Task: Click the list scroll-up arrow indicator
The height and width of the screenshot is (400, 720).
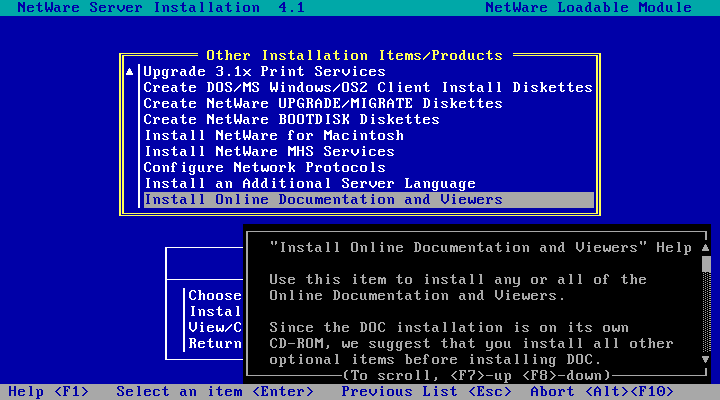Action: [x=129, y=72]
